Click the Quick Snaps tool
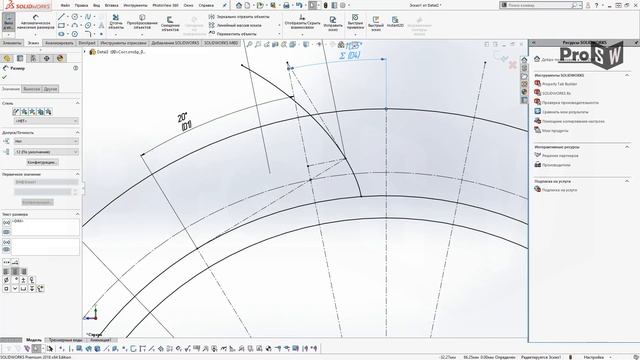 355,22
